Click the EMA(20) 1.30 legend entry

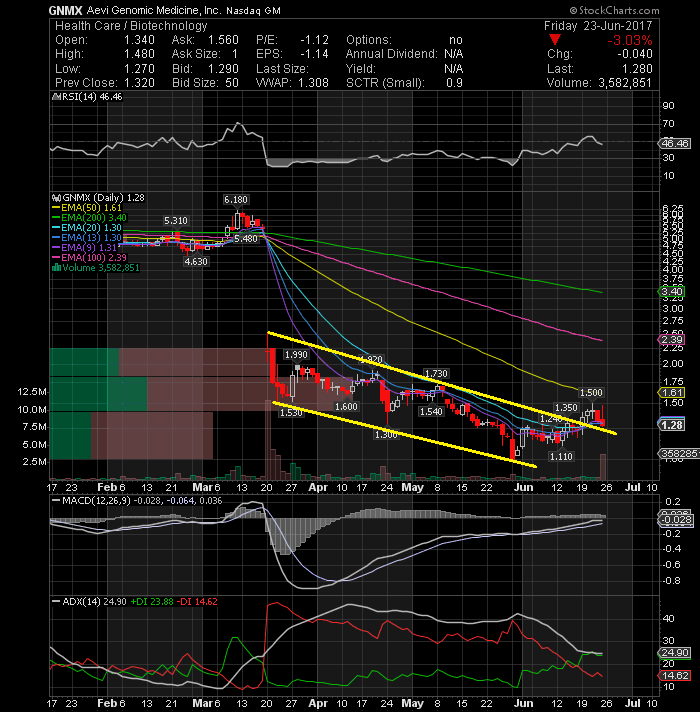click(x=87, y=227)
